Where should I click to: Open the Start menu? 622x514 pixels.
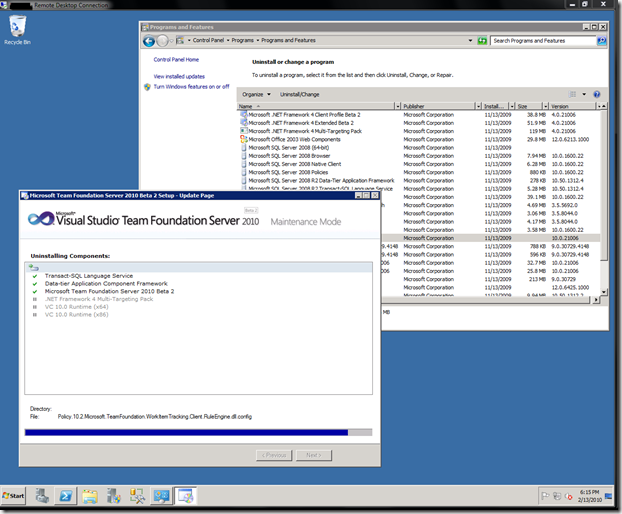coord(13,496)
